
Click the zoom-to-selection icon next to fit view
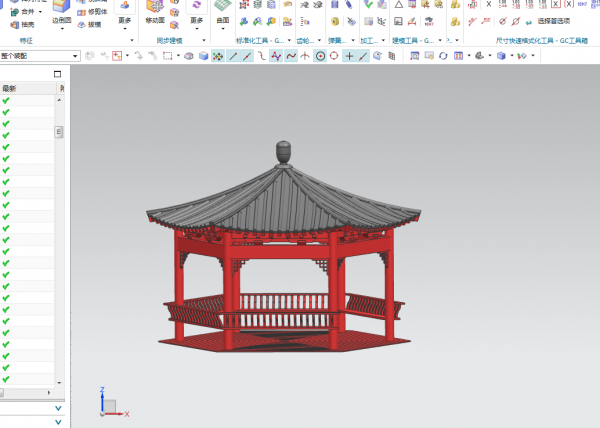(x=429, y=56)
